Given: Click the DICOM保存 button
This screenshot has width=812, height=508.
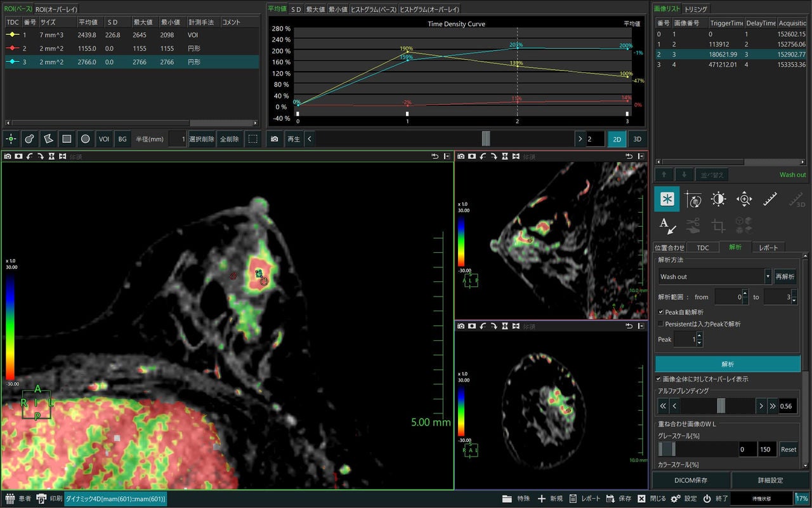Looking at the screenshot, I should tap(691, 480).
